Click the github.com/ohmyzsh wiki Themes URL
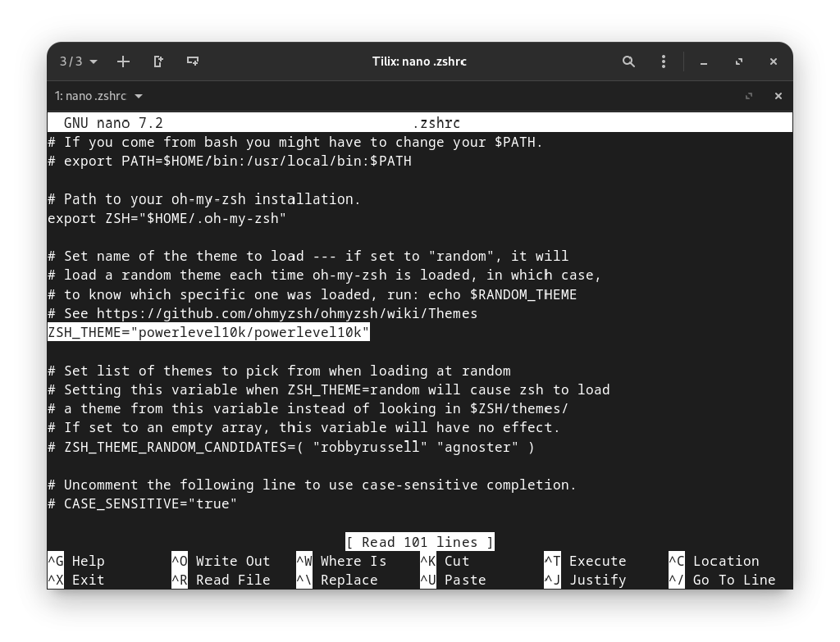Image resolution: width=840 pixels, height=642 pixels. pos(286,314)
